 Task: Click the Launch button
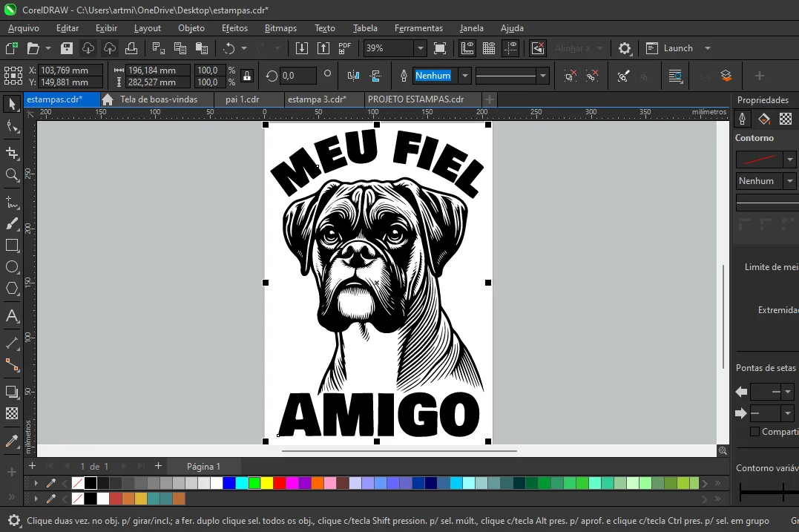(670, 48)
